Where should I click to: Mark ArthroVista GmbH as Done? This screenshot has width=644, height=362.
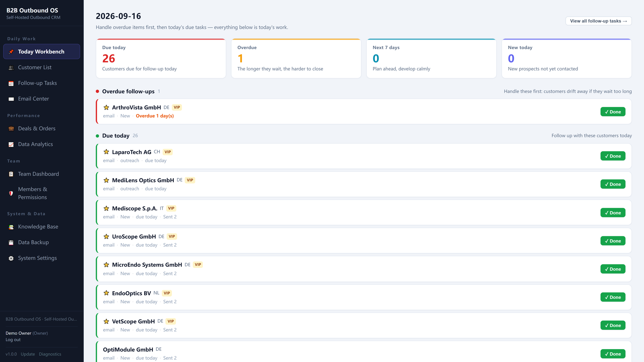point(613,112)
